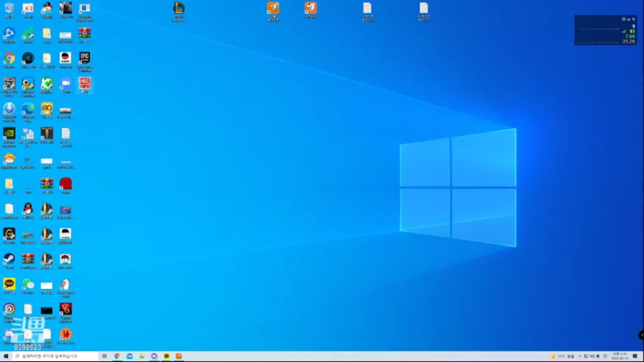
Task: Click the taskbar search box
Action: coord(56,356)
